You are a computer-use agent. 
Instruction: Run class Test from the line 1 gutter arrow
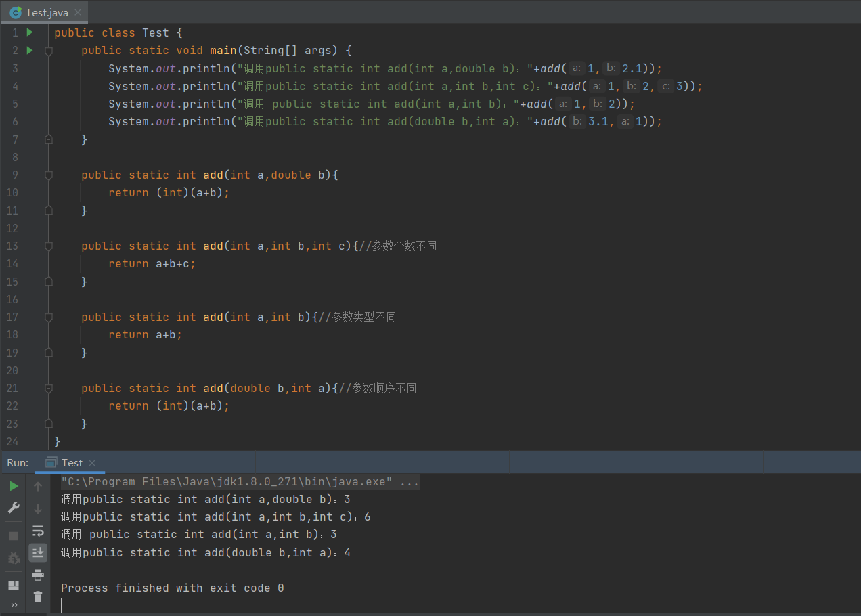point(29,32)
